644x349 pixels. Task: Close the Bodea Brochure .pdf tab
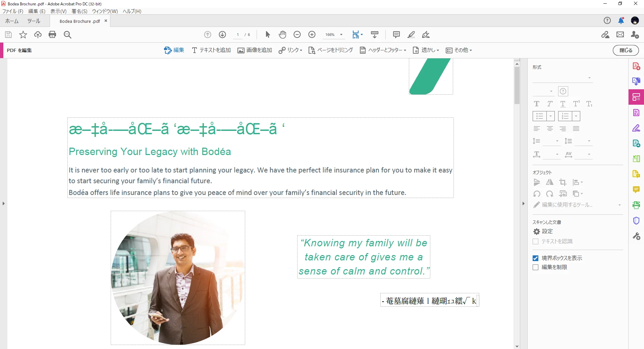tap(106, 21)
